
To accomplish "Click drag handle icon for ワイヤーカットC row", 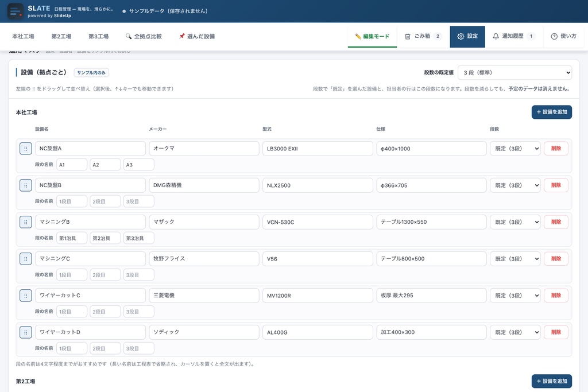I will [x=25, y=296].
